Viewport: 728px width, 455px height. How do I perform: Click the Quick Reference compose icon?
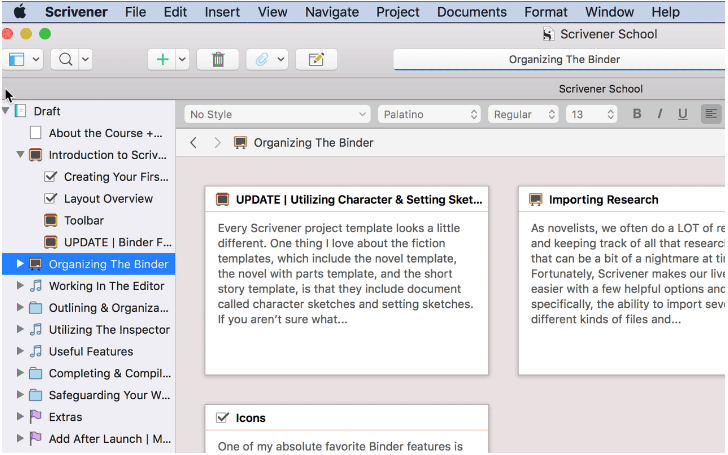click(316, 59)
